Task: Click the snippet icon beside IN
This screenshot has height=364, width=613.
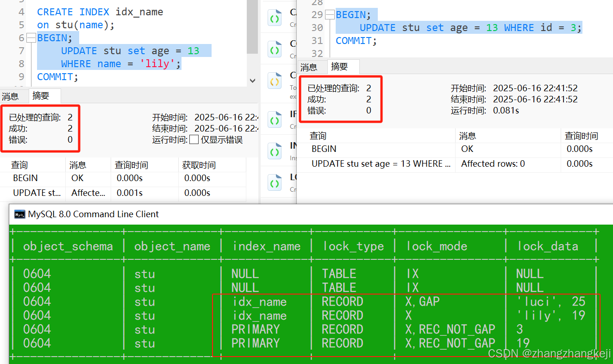Action: pyautogui.click(x=275, y=151)
